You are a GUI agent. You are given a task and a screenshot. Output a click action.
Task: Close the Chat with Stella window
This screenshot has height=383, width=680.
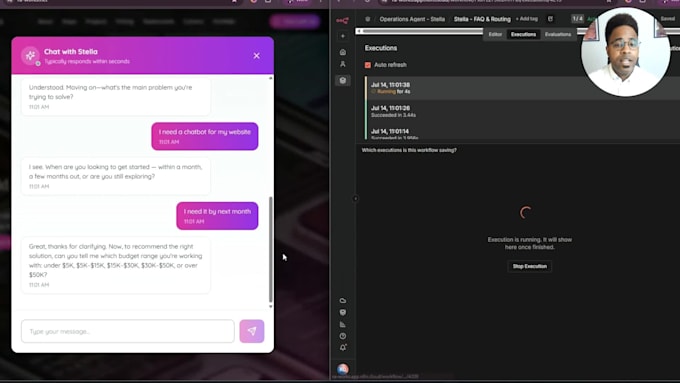click(x=257, y=56)
